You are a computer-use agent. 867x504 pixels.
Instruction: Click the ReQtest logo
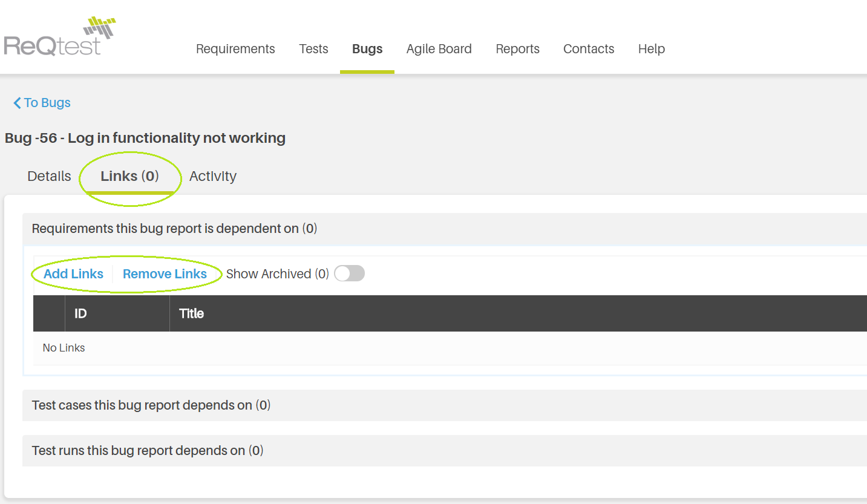coord(59,37)
